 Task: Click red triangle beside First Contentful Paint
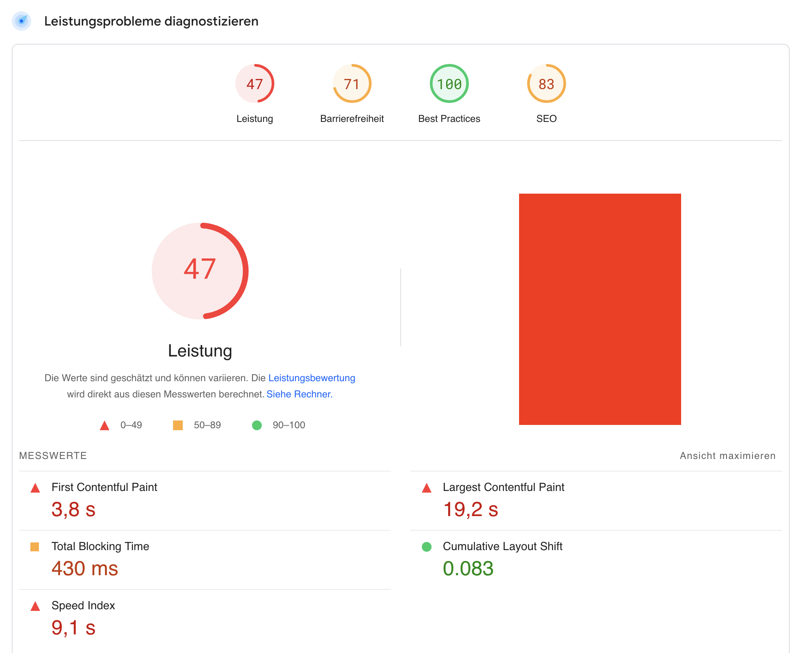[35, 488]
